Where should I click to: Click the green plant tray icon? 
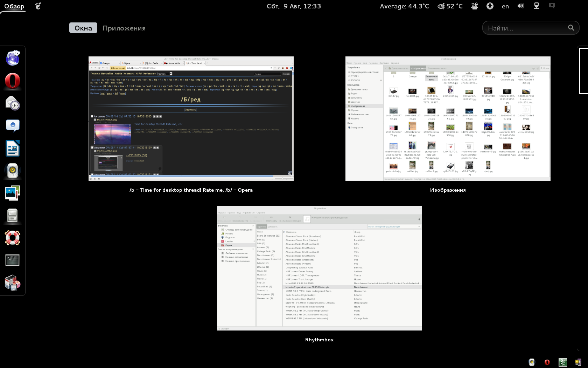(562, 362)
